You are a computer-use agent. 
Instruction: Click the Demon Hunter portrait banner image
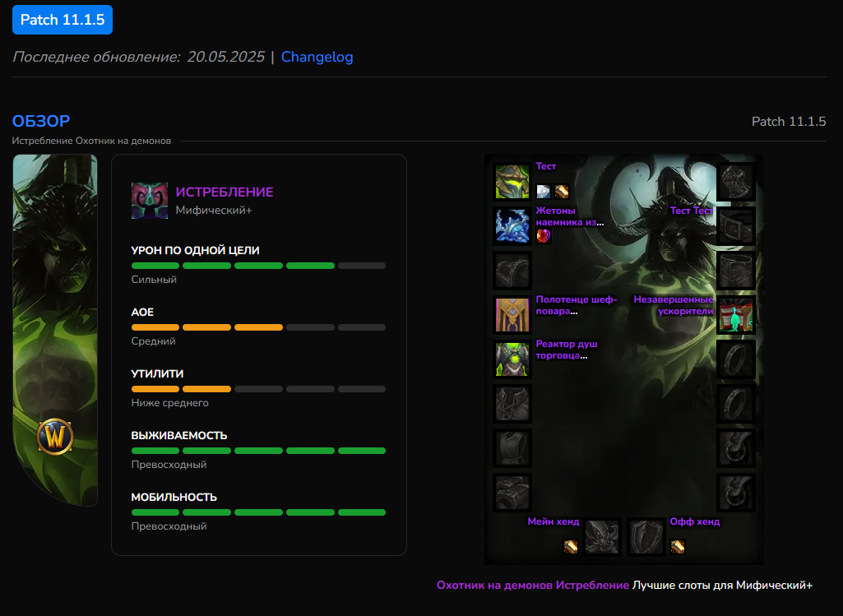coord(55,330)
